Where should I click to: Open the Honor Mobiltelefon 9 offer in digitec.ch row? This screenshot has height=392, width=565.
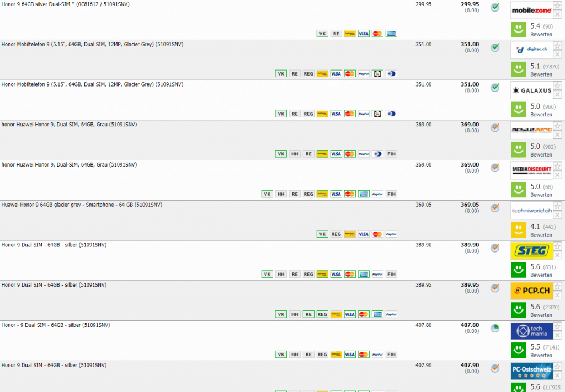click(x=92, y=44)
